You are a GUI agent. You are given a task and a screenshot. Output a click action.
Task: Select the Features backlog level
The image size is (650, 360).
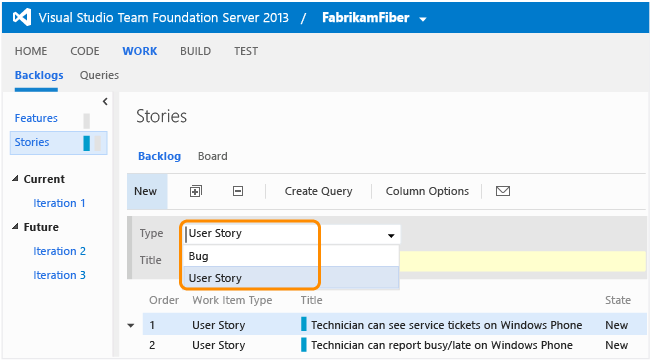click(36, 118)
